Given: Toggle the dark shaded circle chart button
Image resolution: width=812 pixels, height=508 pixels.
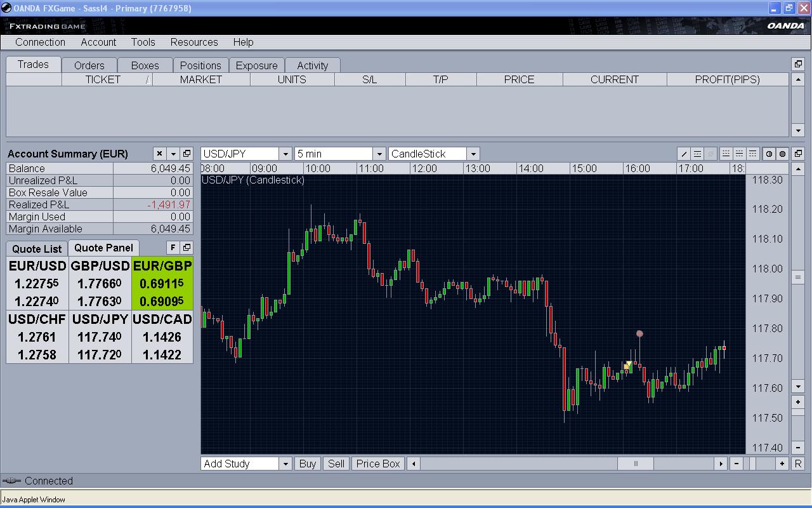Looking at the screenshot, I should [782, 154].
